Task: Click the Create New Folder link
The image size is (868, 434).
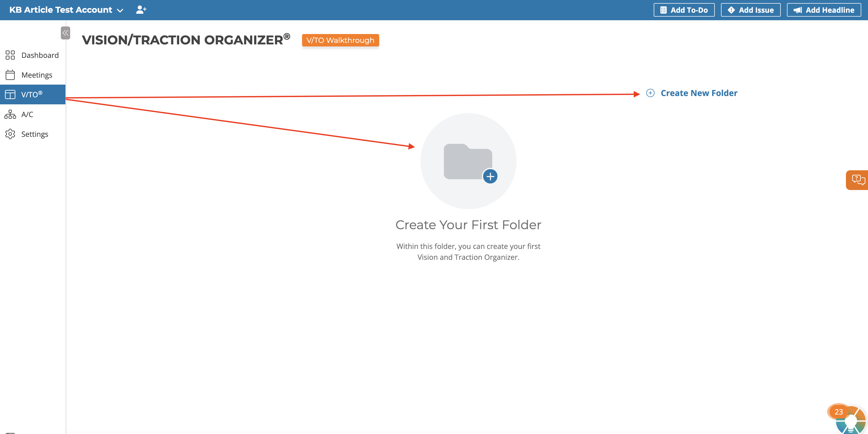Action: (699, 93)
